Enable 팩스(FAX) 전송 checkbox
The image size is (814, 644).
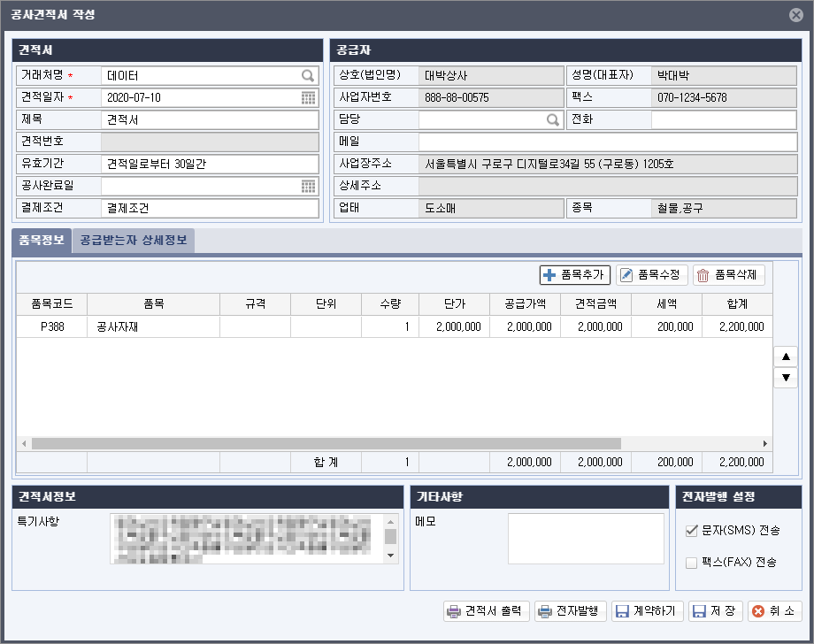coord(692,563)
